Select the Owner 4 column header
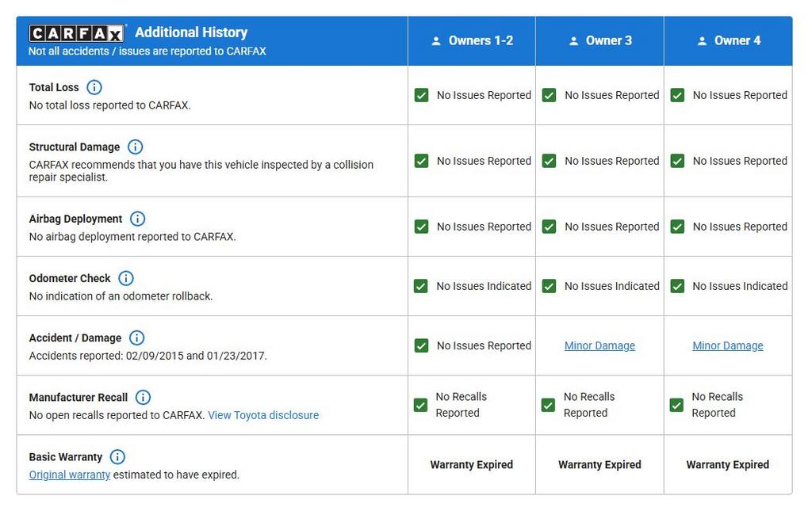 728,41
